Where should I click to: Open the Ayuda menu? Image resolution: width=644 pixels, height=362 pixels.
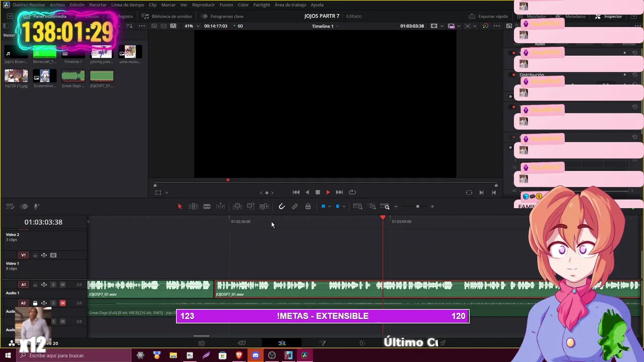317,5
